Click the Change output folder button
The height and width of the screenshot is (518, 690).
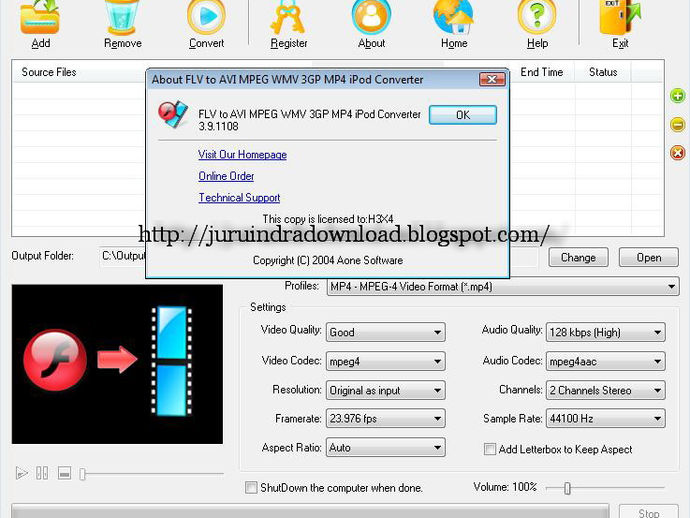coord(578,257)
